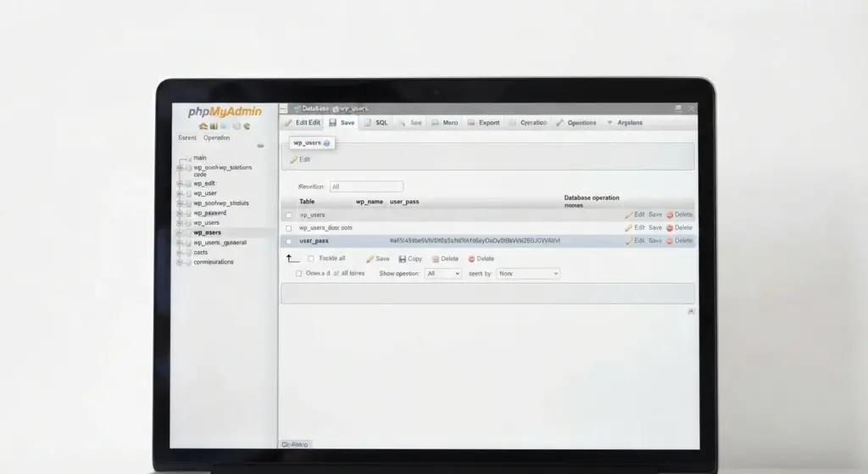The image size is (868, 474).
Task: Open the SQL tab
Action: [376, 123]
